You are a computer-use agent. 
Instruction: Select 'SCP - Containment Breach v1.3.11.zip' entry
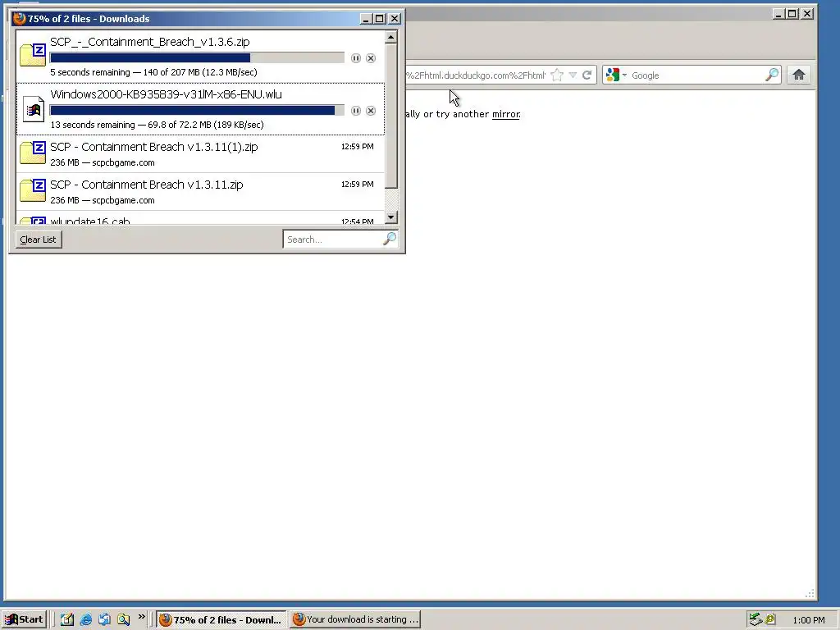[x=200, y=191]
